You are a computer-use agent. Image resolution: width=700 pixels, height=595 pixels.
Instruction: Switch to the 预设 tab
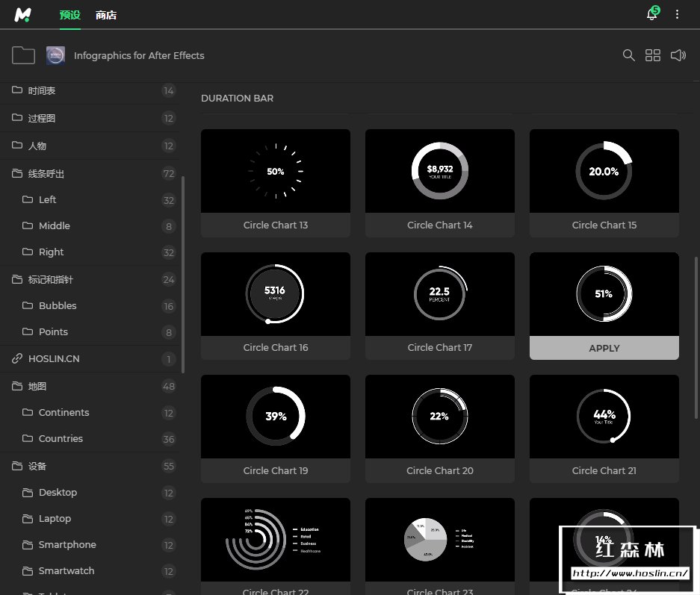69,15
